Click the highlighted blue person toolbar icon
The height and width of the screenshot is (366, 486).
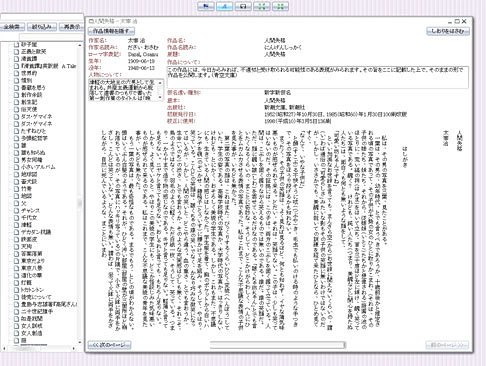224,6
